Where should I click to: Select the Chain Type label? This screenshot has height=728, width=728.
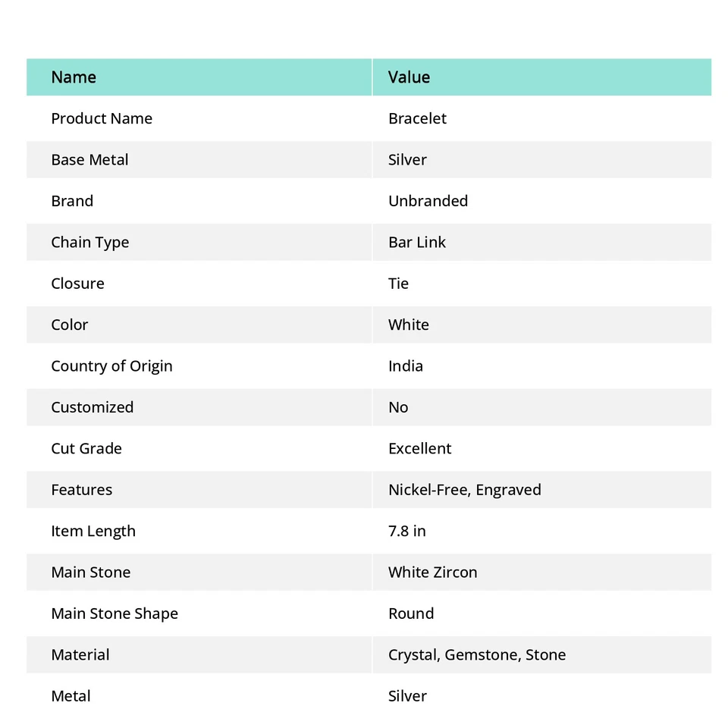click(x=89, y=243)
